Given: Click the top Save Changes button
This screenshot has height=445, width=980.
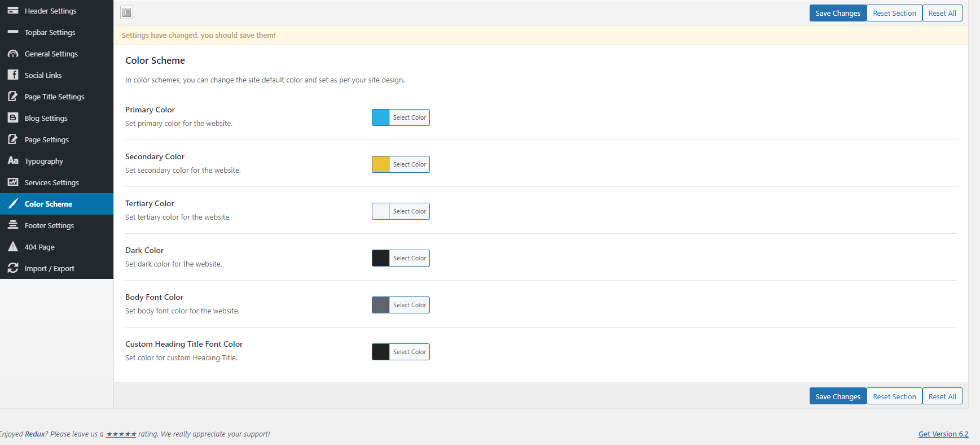Looking at the screenshot, I should [837, 13].
